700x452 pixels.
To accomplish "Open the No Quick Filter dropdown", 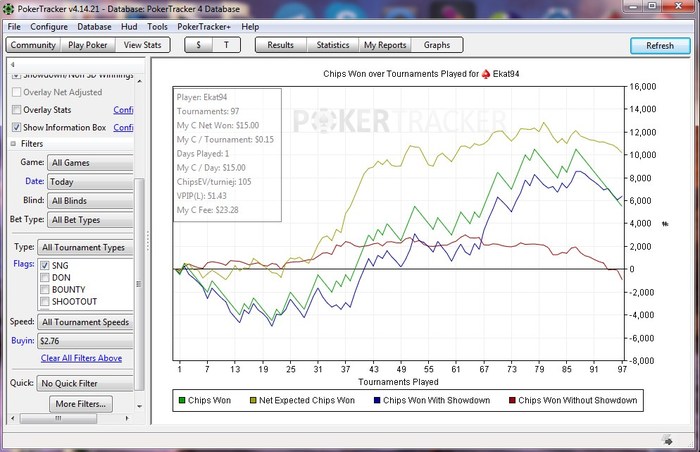I will (85, 383).
